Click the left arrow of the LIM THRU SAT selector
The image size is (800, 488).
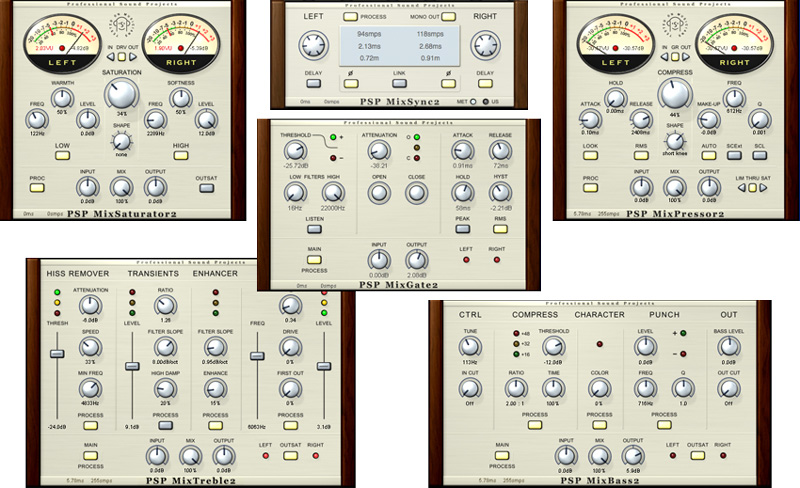[739, 187]
